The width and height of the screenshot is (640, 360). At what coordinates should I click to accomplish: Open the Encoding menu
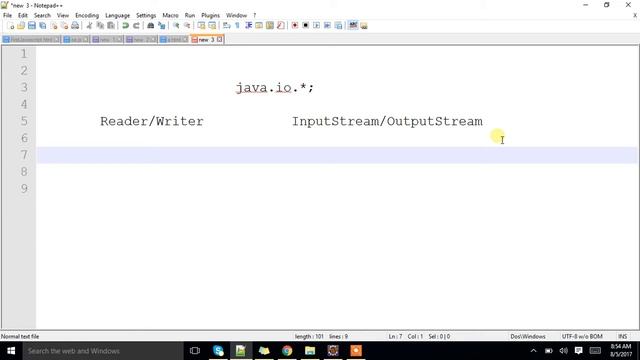tap(87, 16)
